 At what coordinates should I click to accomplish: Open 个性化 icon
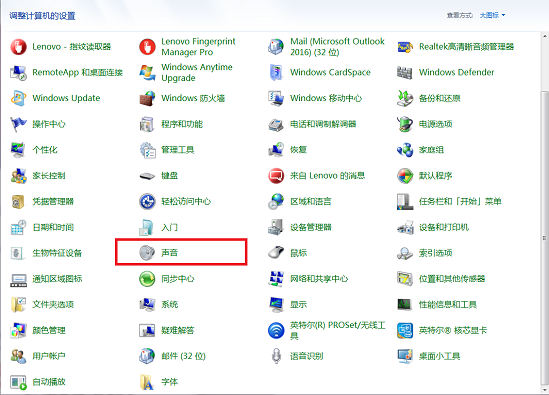(x=18, y=150)
